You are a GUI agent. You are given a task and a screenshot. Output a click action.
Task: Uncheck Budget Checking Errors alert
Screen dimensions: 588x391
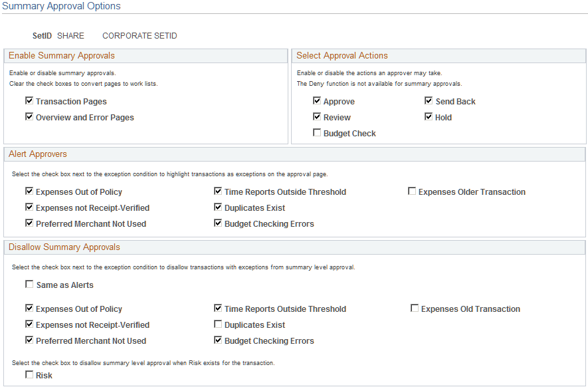point(218,224)
